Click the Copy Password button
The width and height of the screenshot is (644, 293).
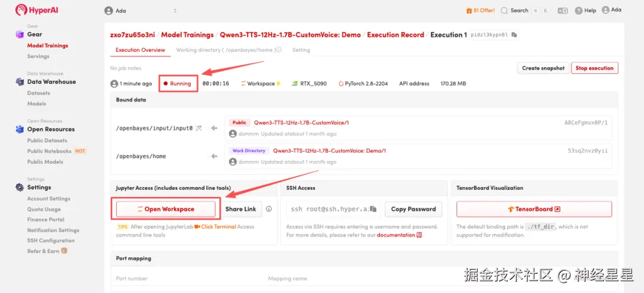pyautogui.click(x=413, y=209)
